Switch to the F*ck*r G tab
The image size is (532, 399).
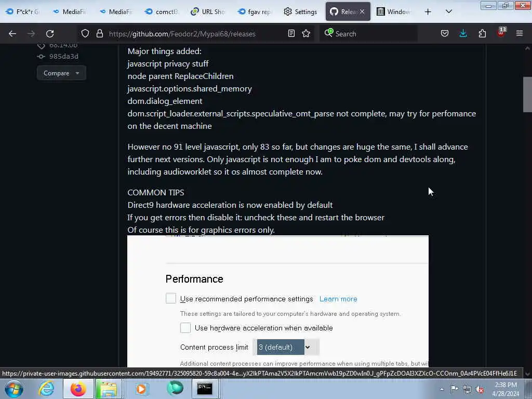(23, 12)
